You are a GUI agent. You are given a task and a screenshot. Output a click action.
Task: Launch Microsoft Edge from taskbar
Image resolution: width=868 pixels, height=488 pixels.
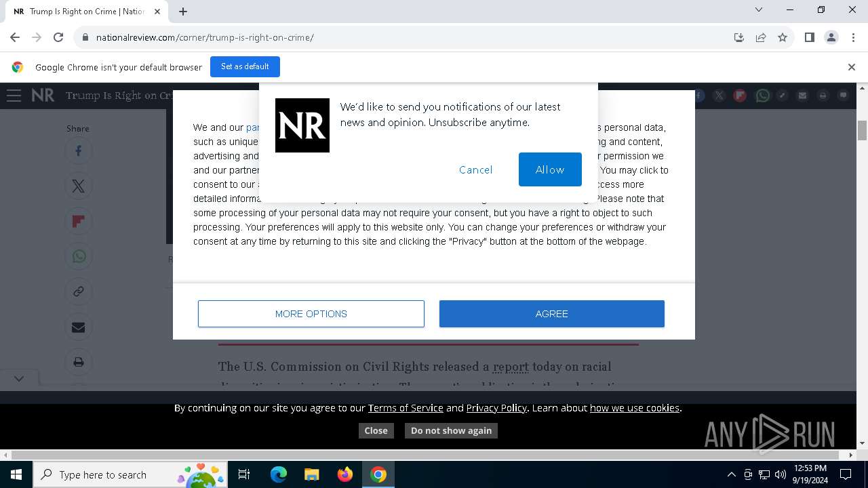click(279, 474)
